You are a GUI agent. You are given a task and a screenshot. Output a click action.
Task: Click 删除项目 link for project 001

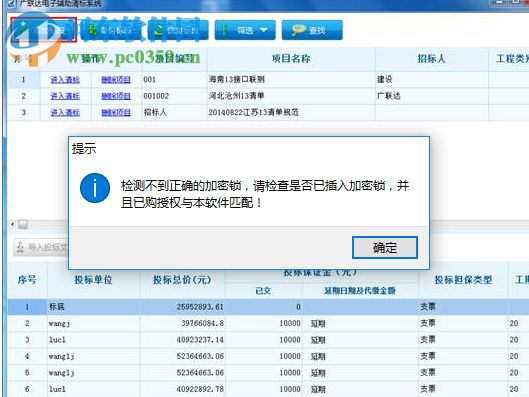[x=116, y=80]
